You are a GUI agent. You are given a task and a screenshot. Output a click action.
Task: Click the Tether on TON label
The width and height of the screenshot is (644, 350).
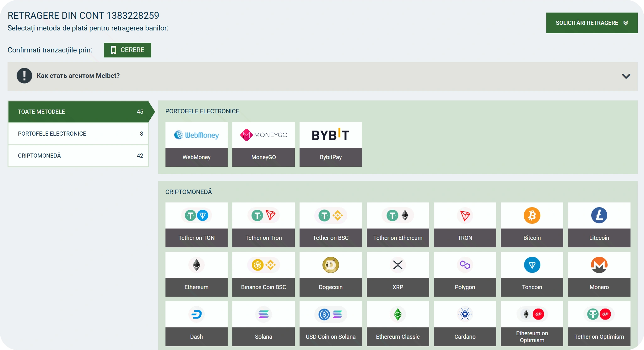(197, 238)
